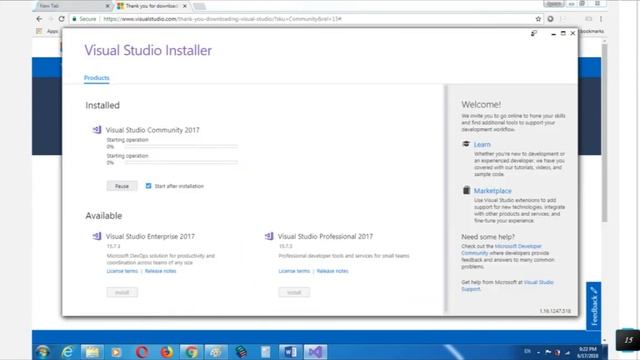Click the first progress bar of Community 2017
The height and width of the screenshot is (360, 640).
pyautogui.click(x=181, y=147)
